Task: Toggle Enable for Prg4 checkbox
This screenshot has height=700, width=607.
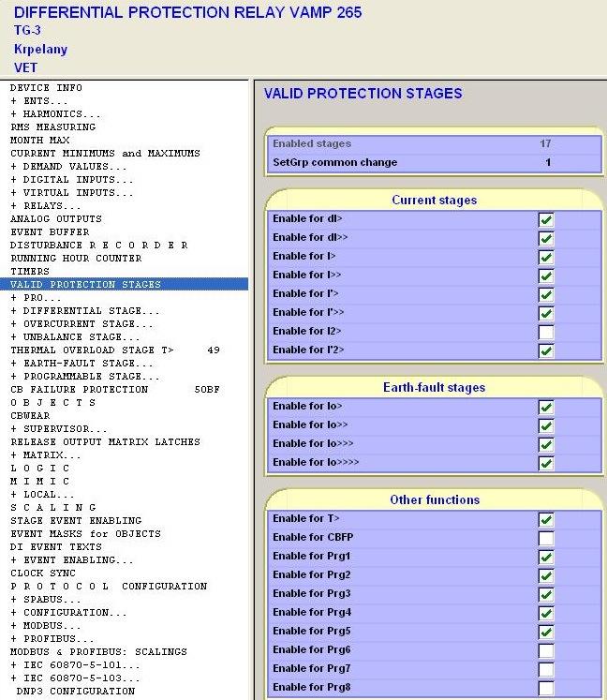Action: (x=546, y=613)
